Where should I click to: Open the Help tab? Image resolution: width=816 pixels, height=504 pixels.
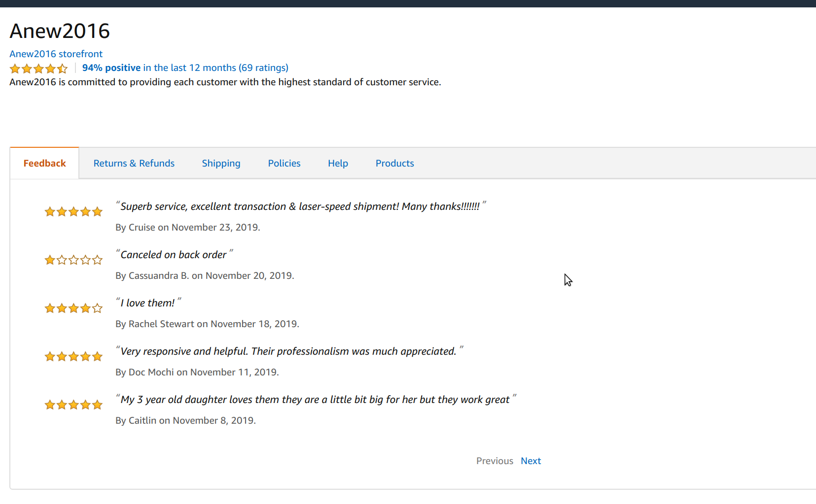pyautogui.click(x=338, y=163)
